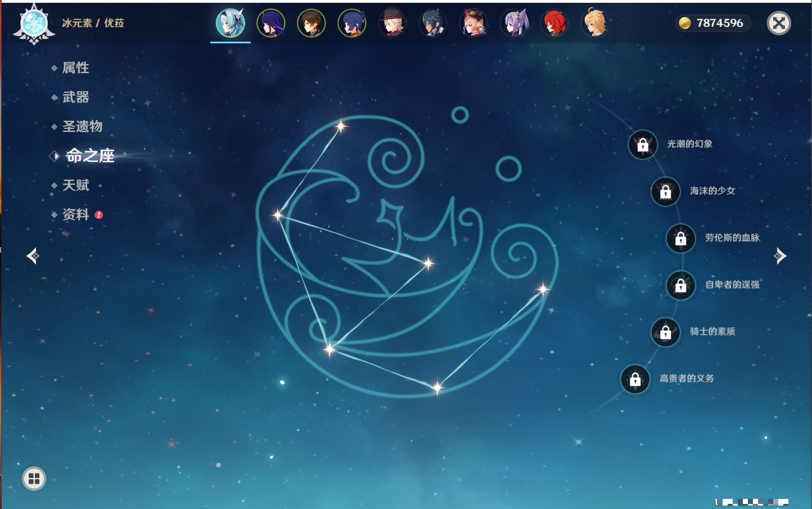Go to the previous character with left arrow
The height and width of the screenshot is (509, 812).
(x=33, y=256)
